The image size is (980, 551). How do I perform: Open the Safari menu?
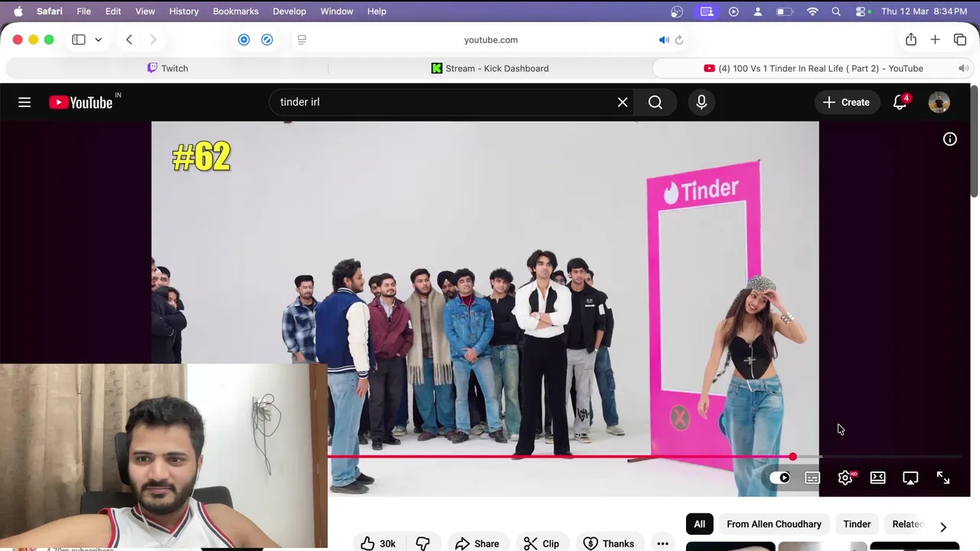tap(49, 11)
